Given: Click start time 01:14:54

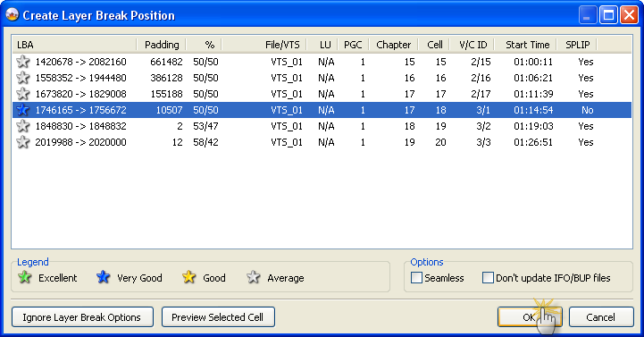Looking at the screenshot, I should pyautogui.click(x=533, y=110).
